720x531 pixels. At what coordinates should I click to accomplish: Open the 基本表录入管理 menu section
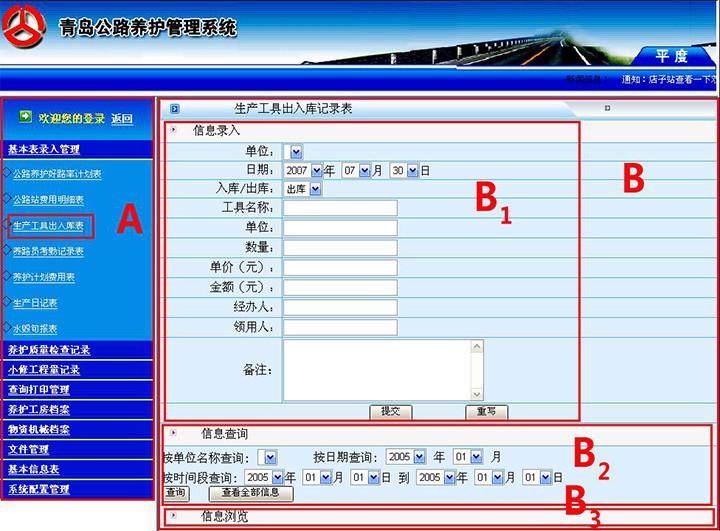click(44, 149)
